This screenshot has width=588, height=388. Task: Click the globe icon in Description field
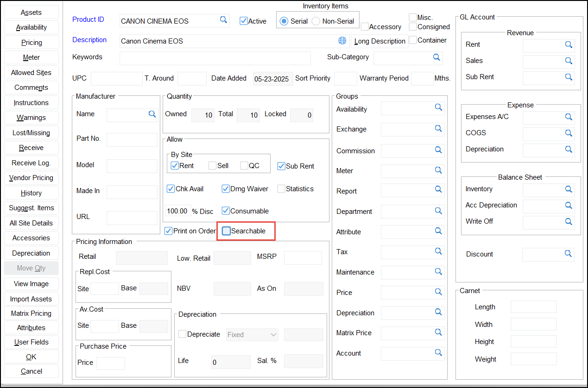[x=342, y=41]
